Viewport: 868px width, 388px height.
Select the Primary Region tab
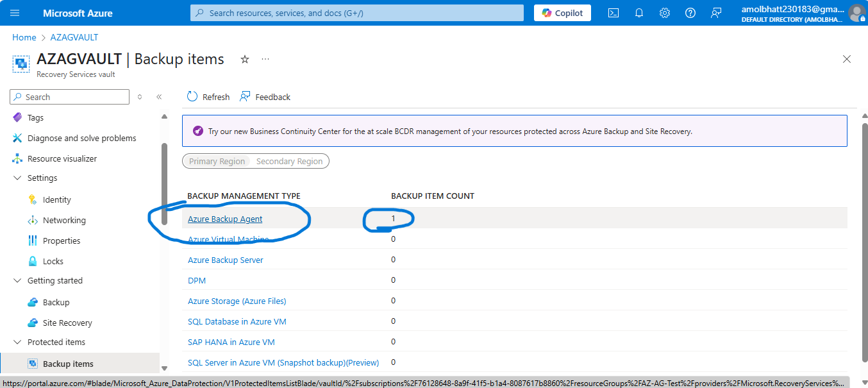click(x=217, y=161)
